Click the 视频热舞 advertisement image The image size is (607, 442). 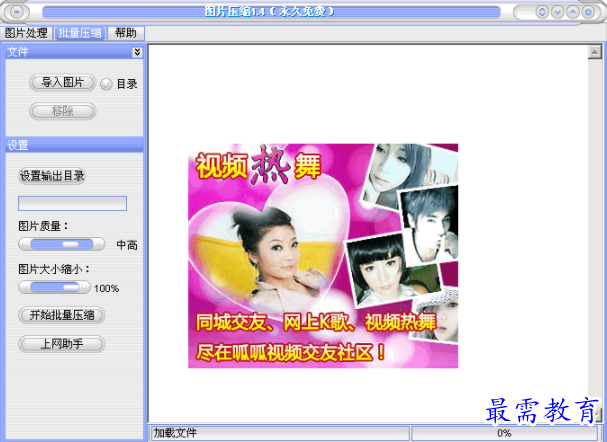pos(323,256)
